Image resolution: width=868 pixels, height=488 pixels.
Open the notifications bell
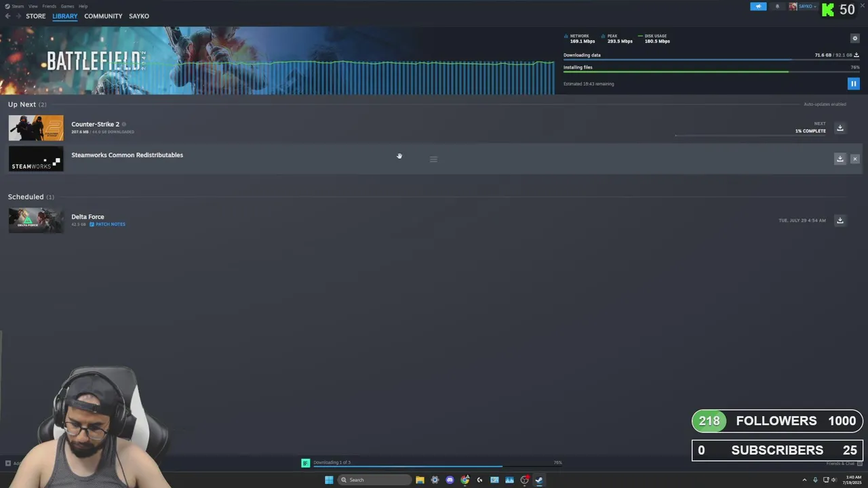(777, 6)
